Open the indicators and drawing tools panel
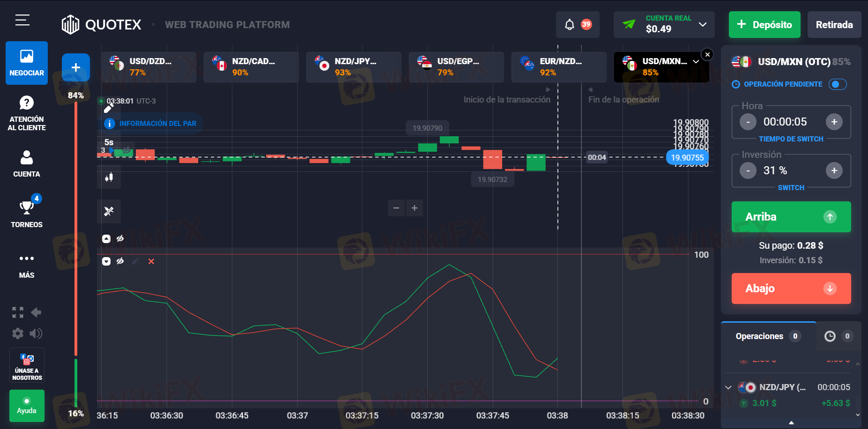This screenshot has height=429, width=868. pos(109,211)
